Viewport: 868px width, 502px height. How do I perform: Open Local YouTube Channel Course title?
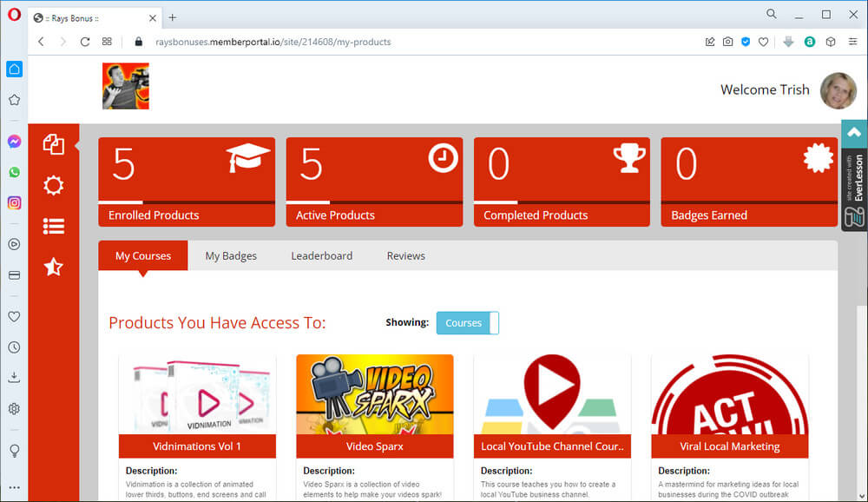(x=552, y=446)
